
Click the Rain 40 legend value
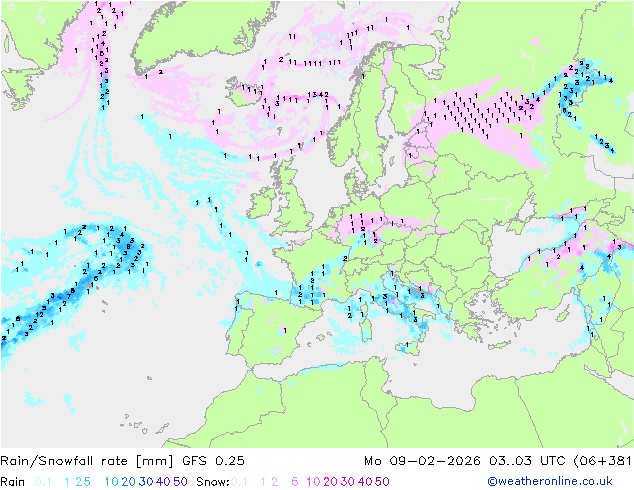(x=163, y=482)
